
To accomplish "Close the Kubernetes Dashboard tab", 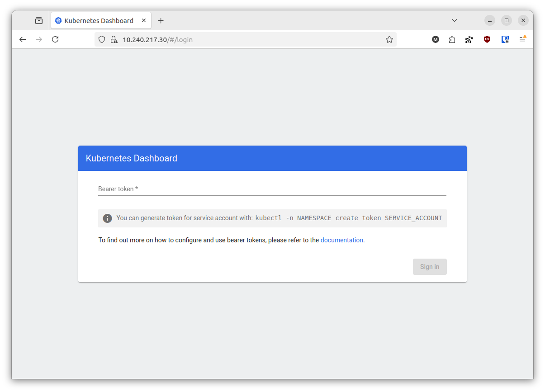I will [144, 20].
